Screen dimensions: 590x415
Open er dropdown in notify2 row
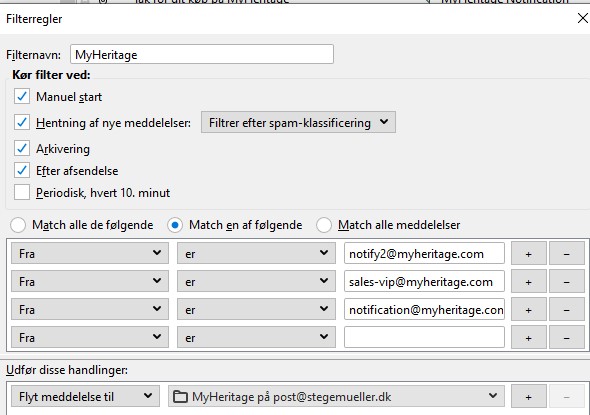[x=256, y=253]
